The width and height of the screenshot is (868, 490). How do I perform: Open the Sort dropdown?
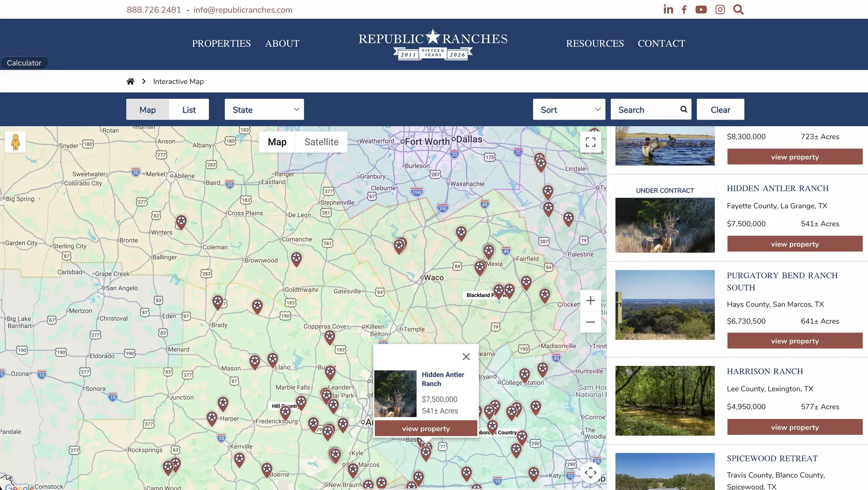click(x=569, y=109)
